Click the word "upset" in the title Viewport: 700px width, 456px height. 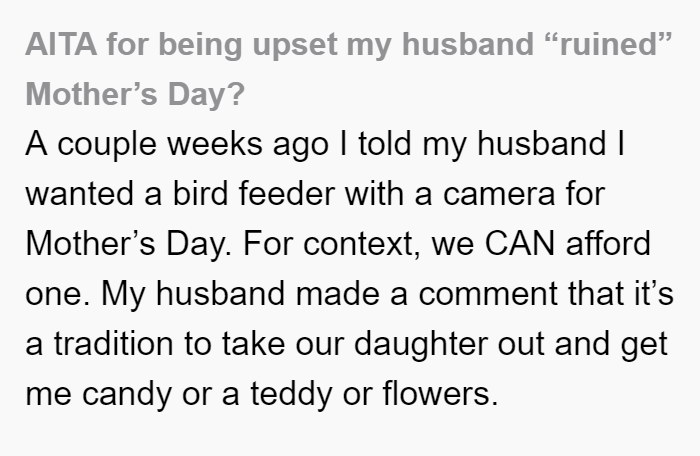(x=294, y=46)
